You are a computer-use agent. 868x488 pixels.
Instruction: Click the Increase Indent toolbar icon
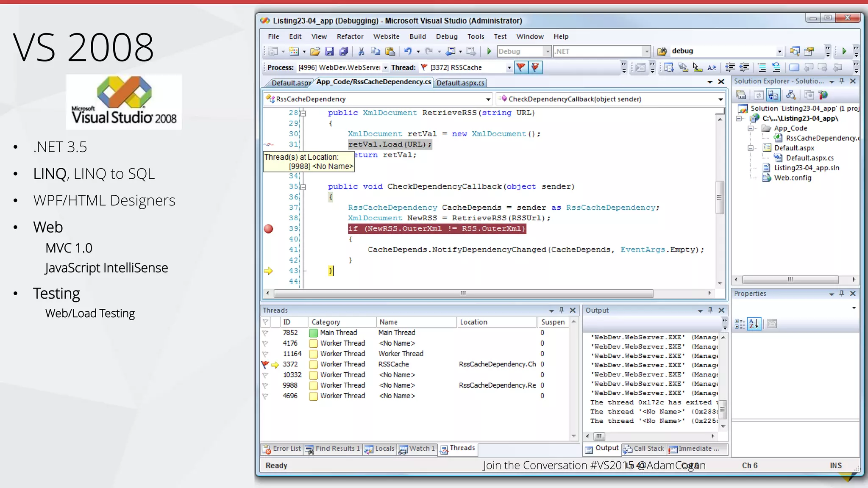click(x=744, y=67)
